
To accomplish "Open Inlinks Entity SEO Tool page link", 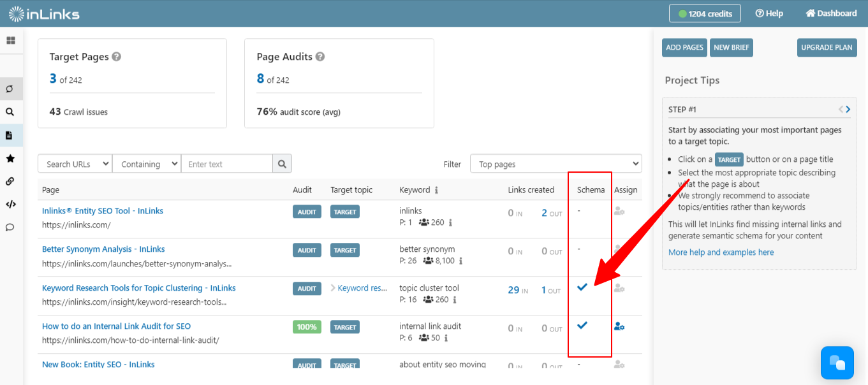I will tap(103, 211).
